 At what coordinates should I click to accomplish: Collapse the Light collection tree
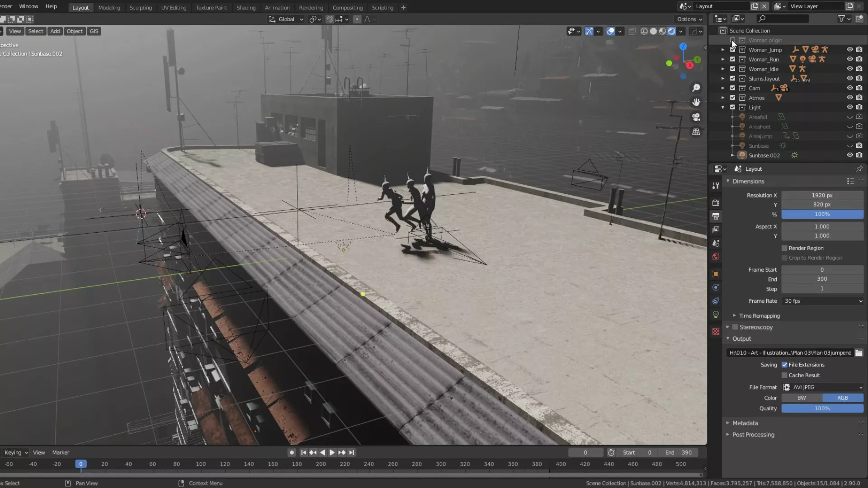(723, 108)
